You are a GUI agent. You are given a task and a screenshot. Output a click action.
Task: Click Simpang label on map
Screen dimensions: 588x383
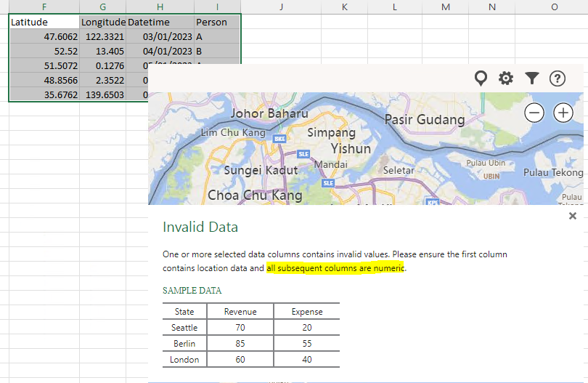[x=331, y=132]
